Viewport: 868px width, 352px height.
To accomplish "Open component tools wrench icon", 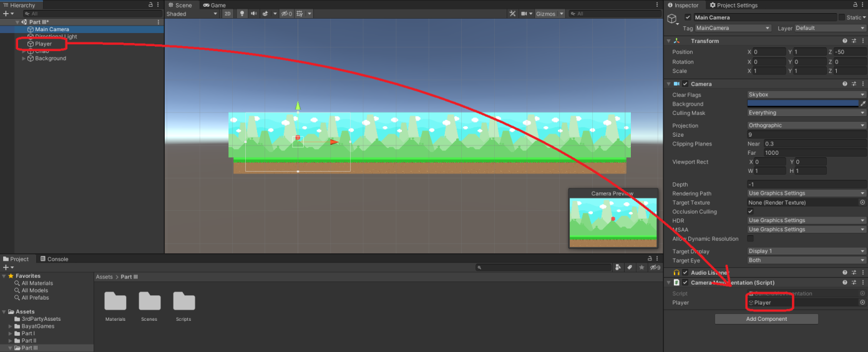I will pyautogui.click(x=512, y=14).
